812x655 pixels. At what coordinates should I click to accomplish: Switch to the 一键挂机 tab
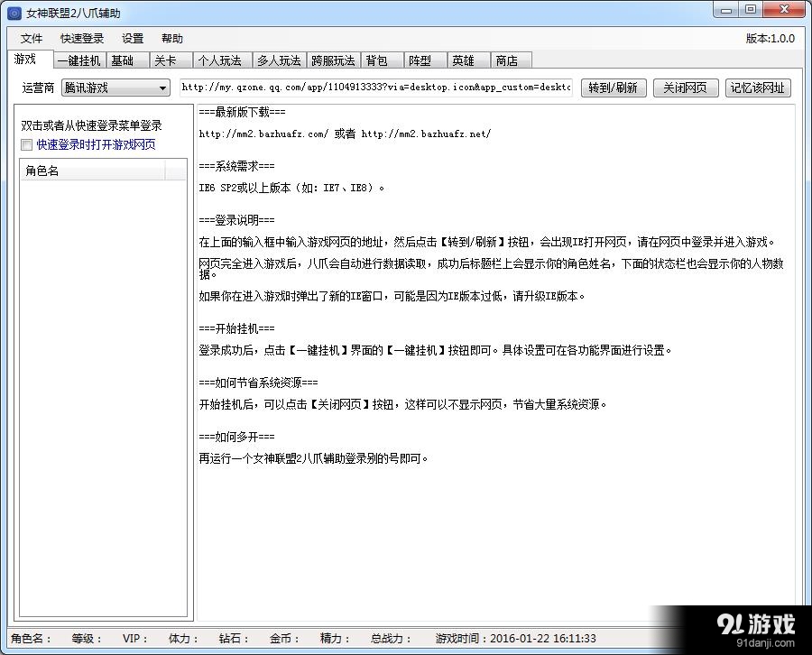pos(79,60)
